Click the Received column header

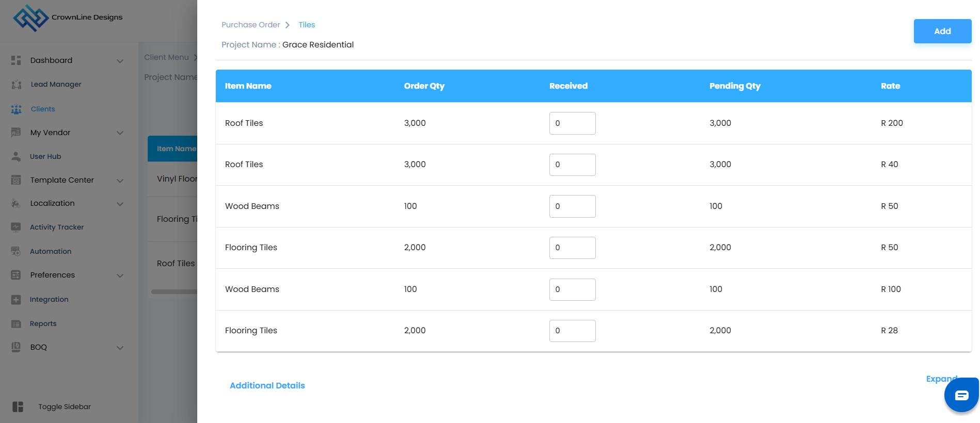[568, 86]
